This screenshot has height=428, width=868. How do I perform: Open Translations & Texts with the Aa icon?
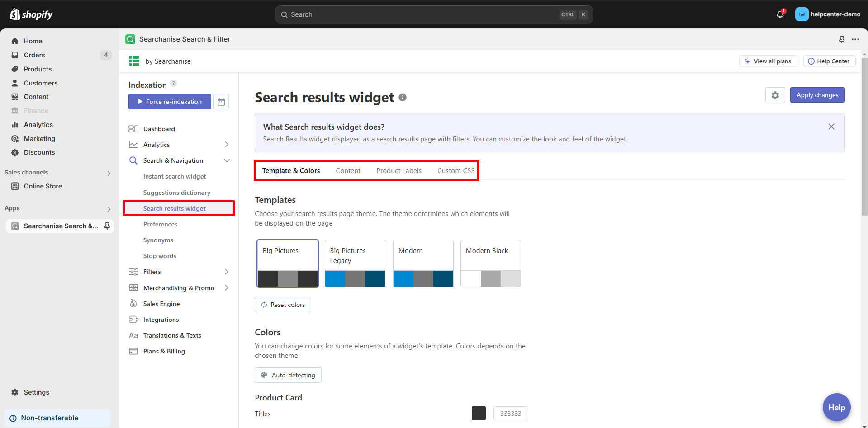[x=133, y=335]
